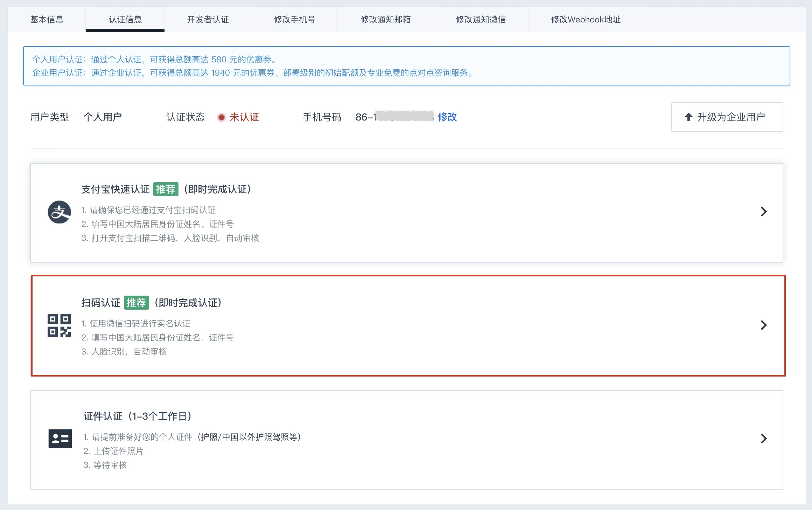812x510 pixels.
Task: Click step 等待审核
Action: coord(105,465)
